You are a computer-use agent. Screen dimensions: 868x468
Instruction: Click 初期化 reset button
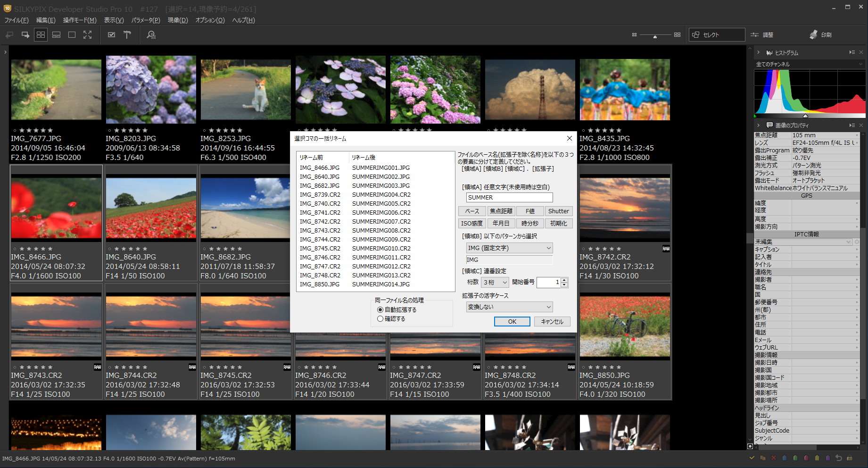click(x=559, y=224)
